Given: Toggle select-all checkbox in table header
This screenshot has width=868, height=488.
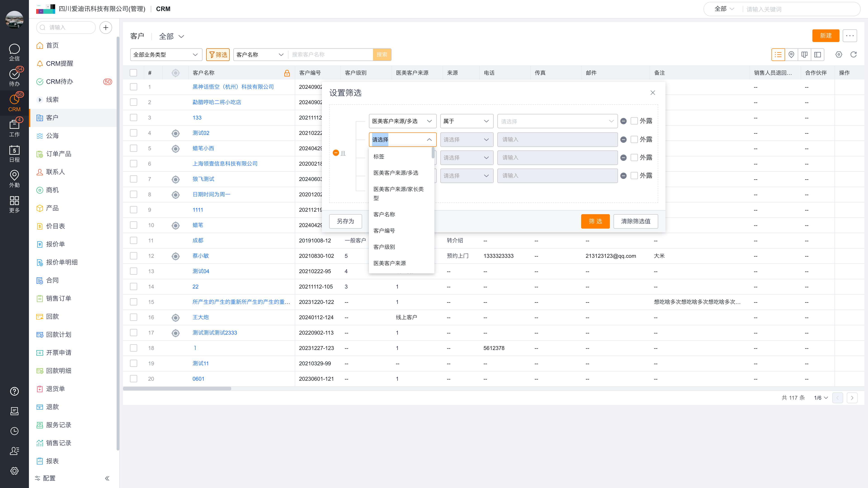Looking at the screenshot, I should tap(133, 73).
